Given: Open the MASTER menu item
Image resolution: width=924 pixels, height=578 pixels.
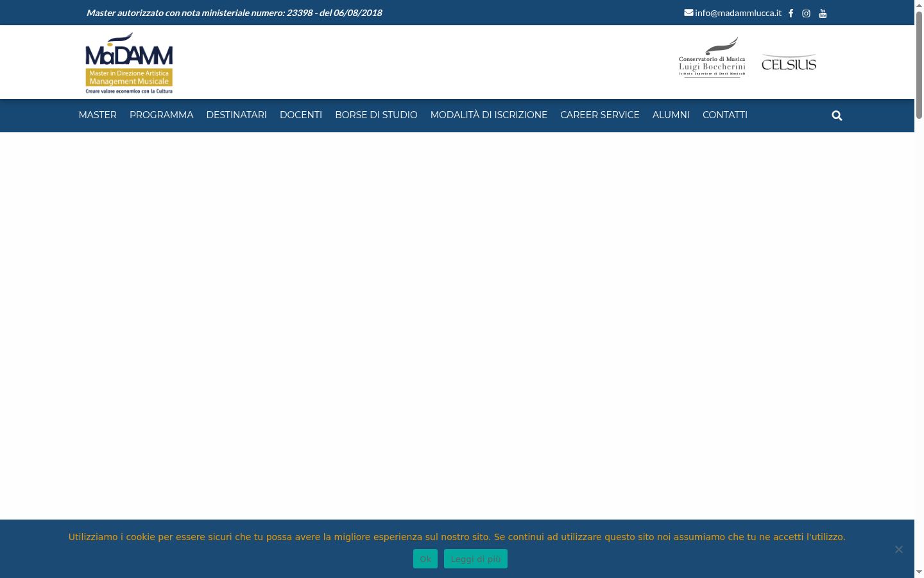Looking at the screenshot, I should pyautogui.click(x=98, y=115).
